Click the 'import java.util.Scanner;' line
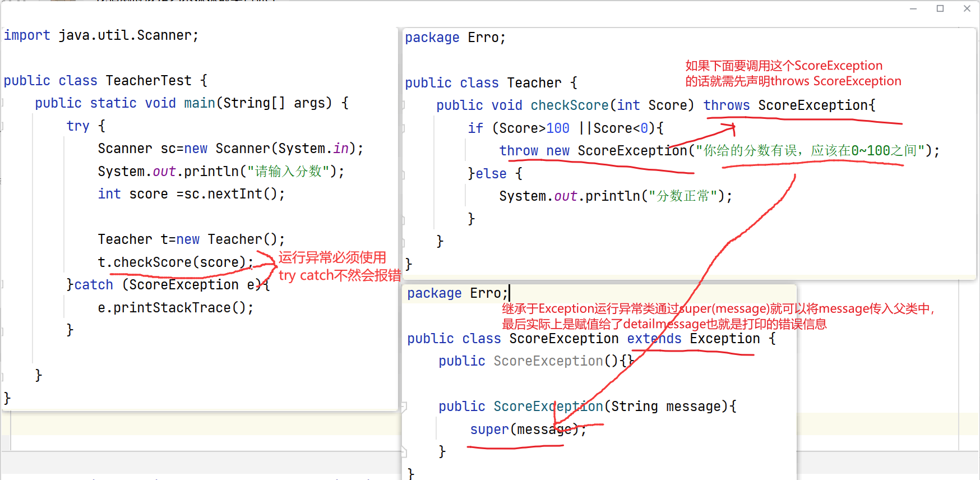The image size is (980, 480). pyautogui.click(x=101, y=35)
